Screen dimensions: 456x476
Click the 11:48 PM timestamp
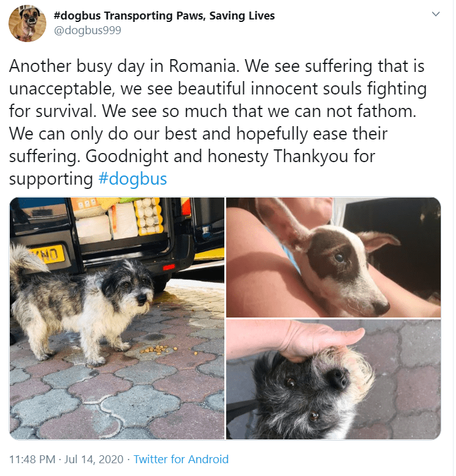[x=32, y=459]
